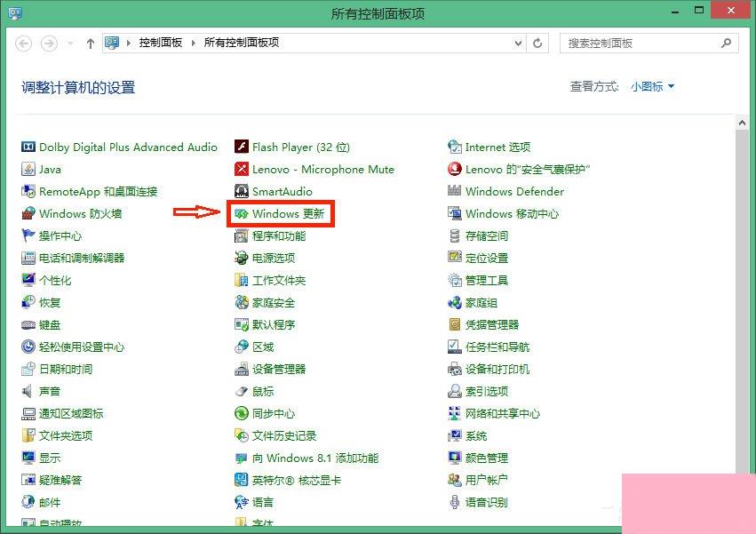The image size is (756, 534).
Task: Click the 鼠标 icon
Action: click(242, 391)
